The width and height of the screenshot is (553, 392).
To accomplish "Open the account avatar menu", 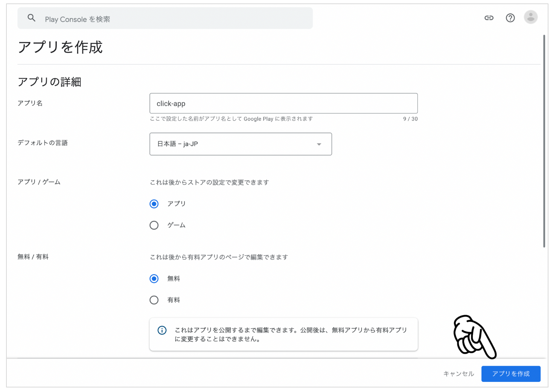I will coord(531,17).
